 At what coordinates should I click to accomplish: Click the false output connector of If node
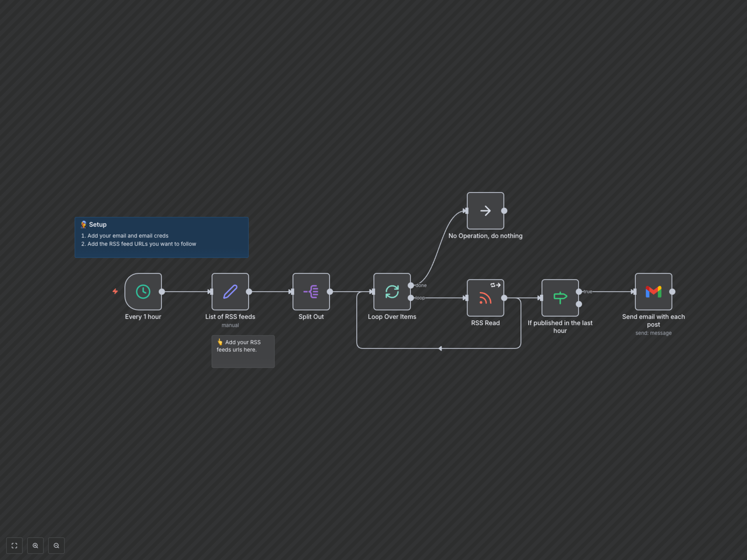(579, 304)
